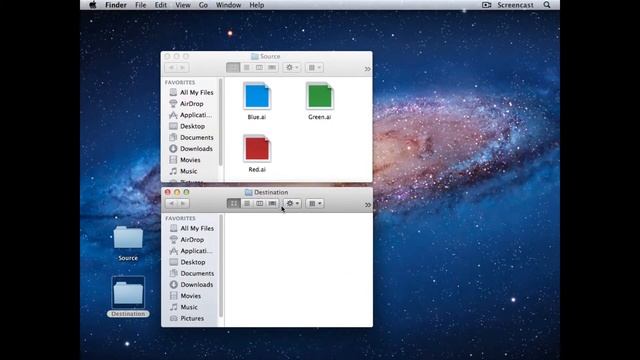Open AirDrop in Destination sidebar

click(x=191, y=240)
